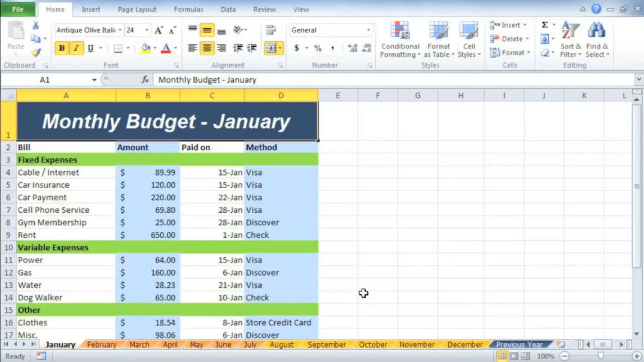Select column E header

(338, 95)
